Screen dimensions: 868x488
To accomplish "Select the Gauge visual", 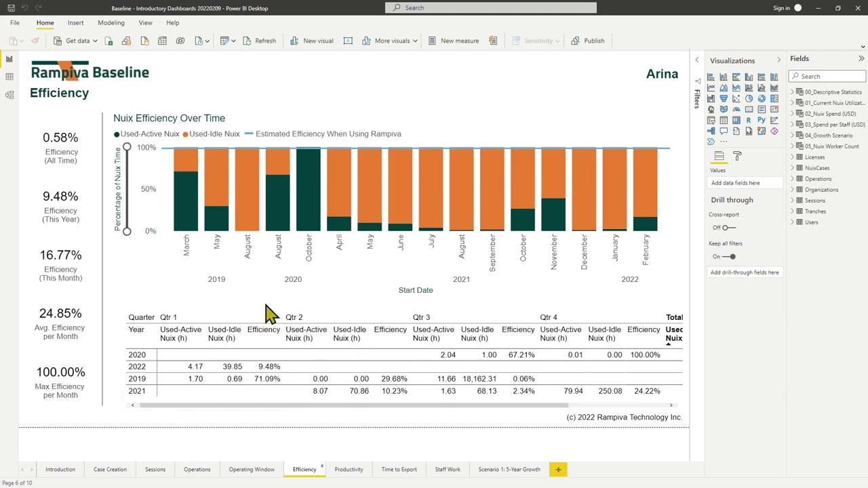I will [x=736, y=110].
